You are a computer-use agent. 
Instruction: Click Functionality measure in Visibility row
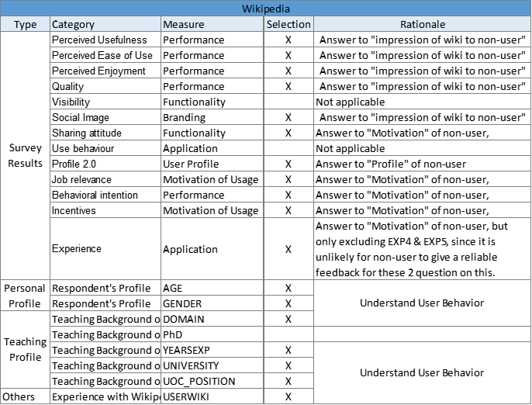click(212, 102)
